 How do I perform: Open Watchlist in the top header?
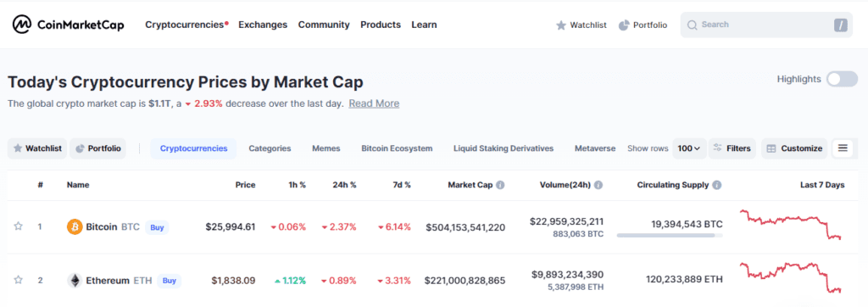[581, 25]
